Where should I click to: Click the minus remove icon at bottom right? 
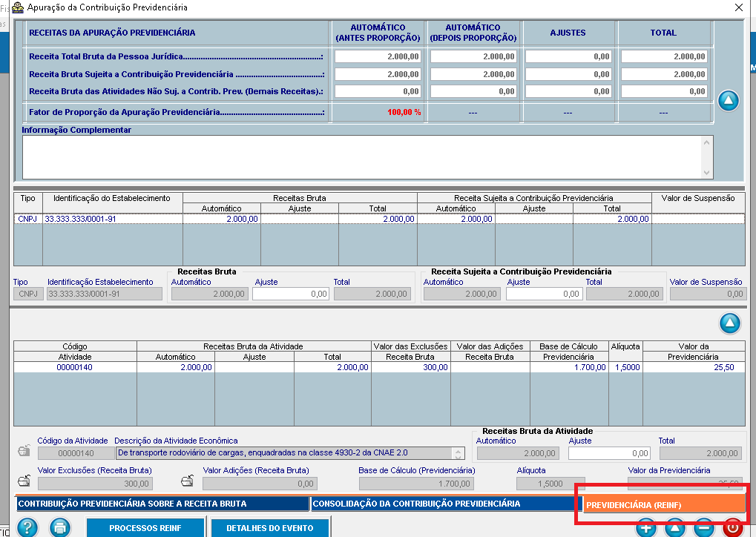pyautogui.click(x=704, y=528)
